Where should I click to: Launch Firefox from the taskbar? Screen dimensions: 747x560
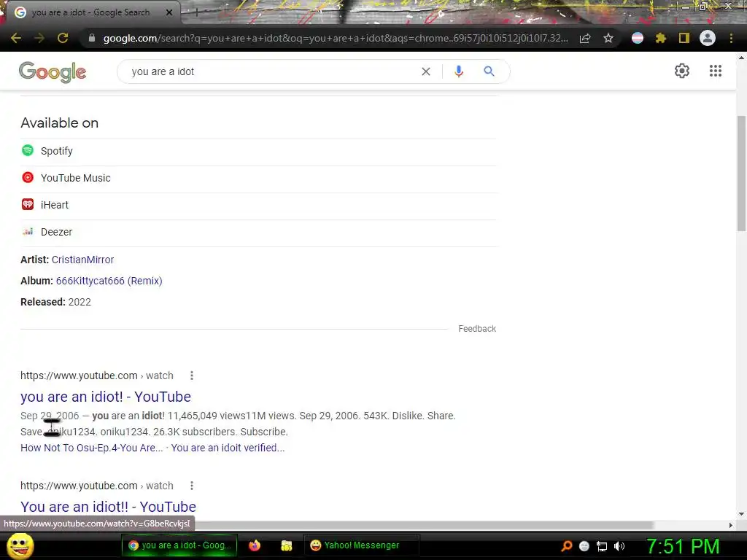255,545
